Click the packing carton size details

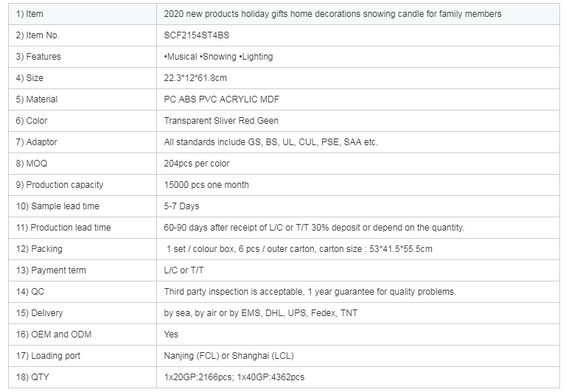(x=298, y=249)
